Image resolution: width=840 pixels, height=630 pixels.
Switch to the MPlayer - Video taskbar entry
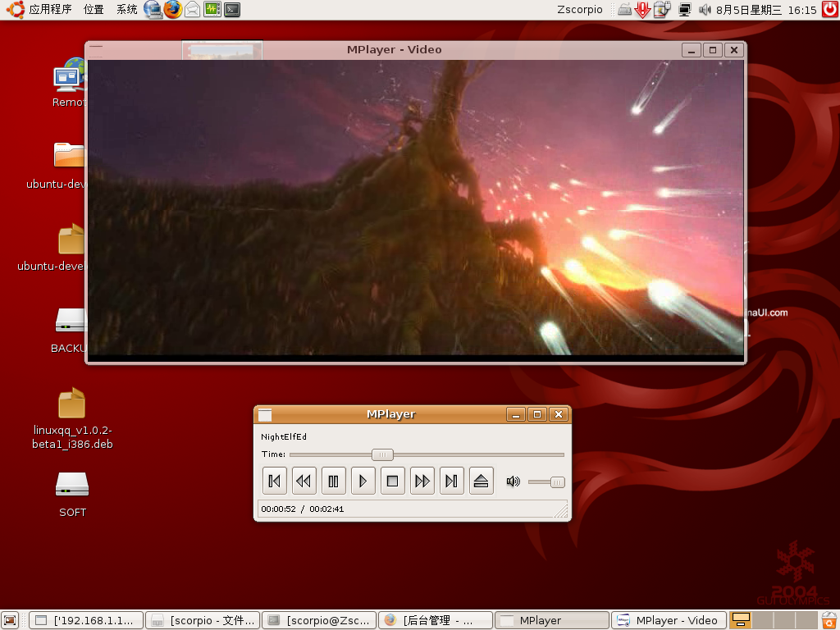point(669,619)
